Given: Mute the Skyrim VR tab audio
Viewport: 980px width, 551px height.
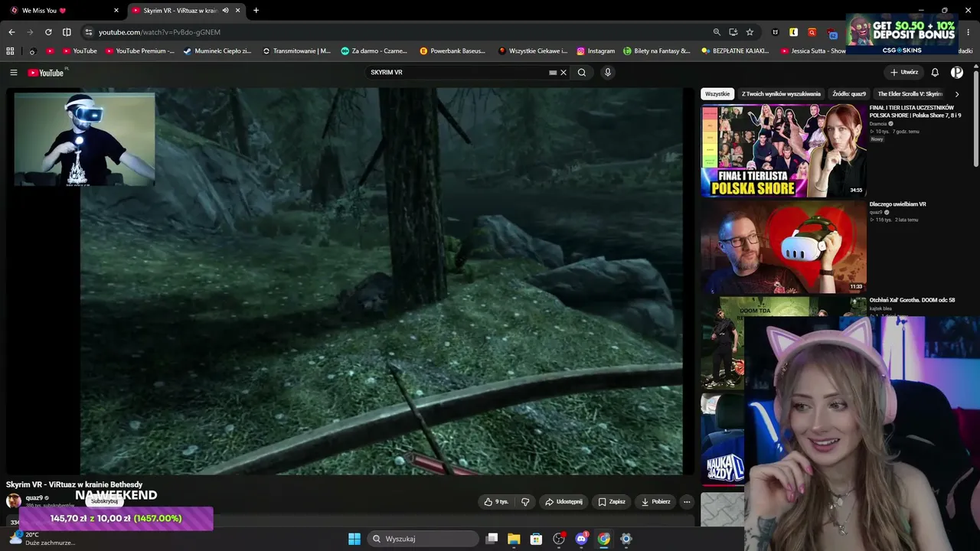Looking at the screenshot, I should pyautogui.click(x=225, y=11).
